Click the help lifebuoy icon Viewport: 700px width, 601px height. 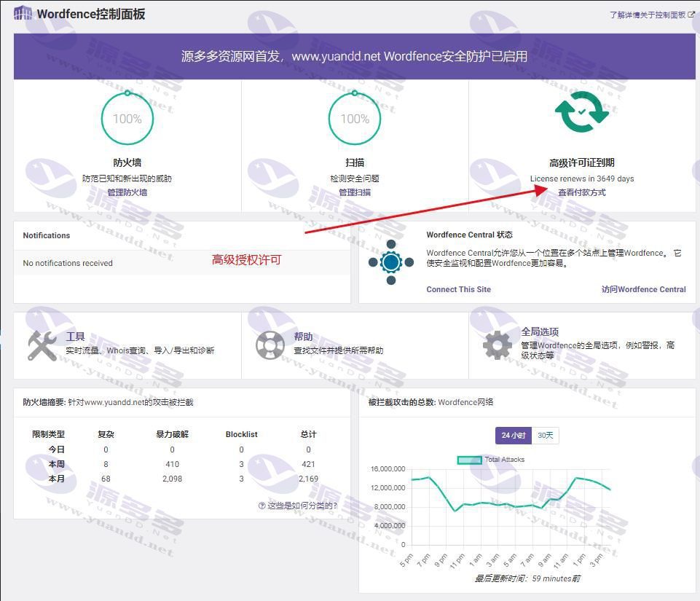[270, 345]
